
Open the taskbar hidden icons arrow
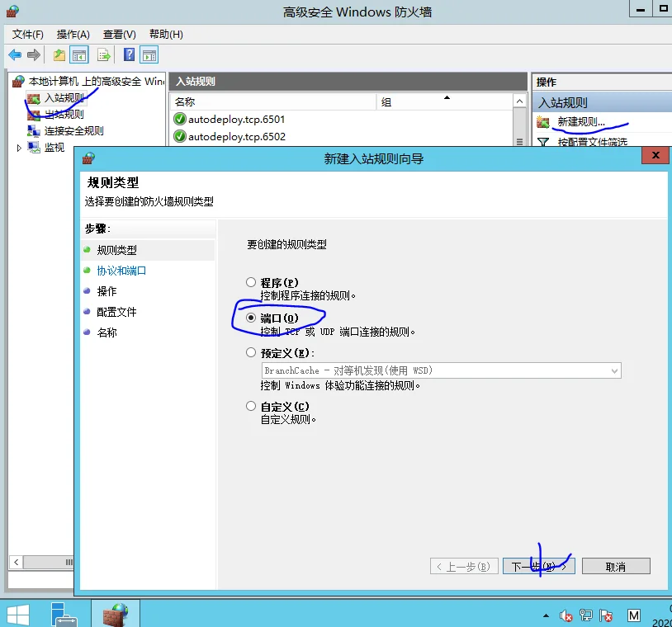pos(545,615)
